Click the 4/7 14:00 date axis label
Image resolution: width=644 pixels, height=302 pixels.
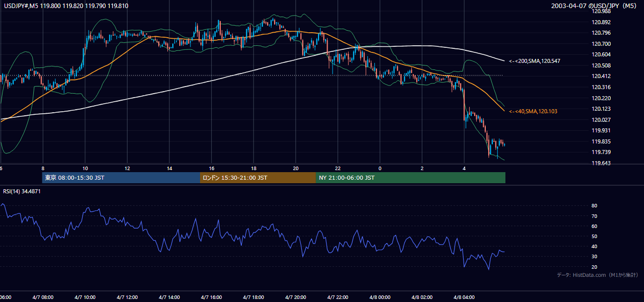pos(169,297)
